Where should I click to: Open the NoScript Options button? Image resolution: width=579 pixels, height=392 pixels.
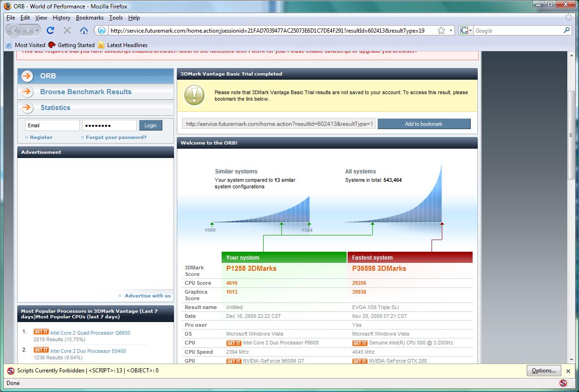(544, 371)
